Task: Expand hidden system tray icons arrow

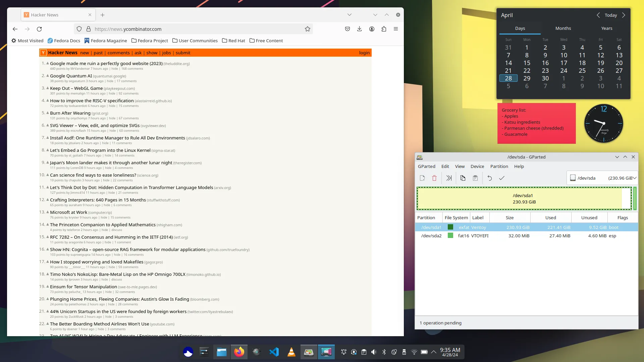Action: point(434,352)
